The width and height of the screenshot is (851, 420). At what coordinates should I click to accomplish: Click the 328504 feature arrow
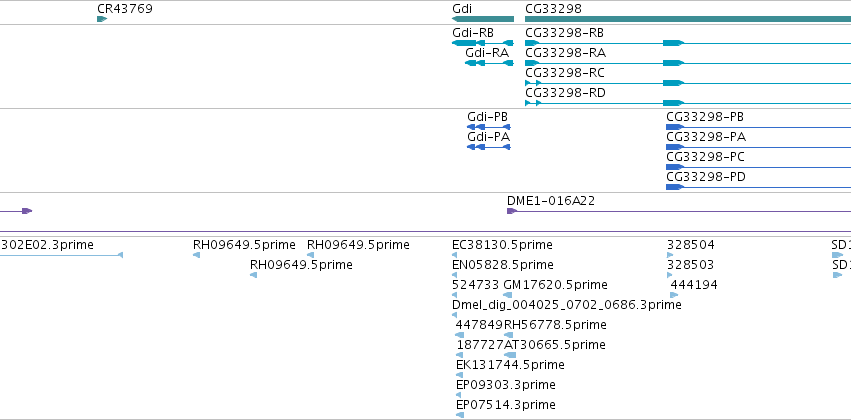[x=670, y=255]
